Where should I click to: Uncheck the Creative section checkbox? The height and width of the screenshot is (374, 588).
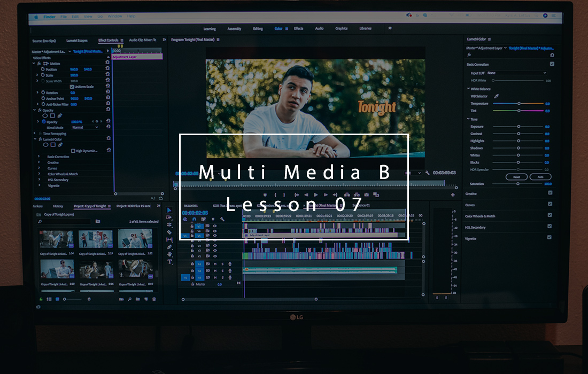click(x=550, y=193)
